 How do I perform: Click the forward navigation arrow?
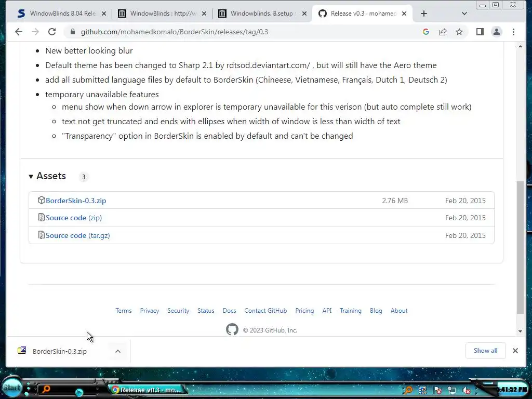35,32
